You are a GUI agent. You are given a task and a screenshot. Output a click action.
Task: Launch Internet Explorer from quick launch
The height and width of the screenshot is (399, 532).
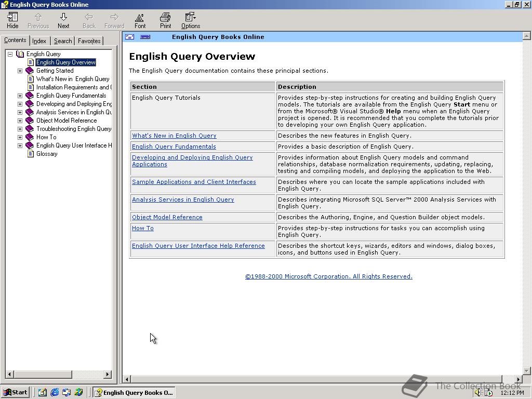pyautogui.click(x=55, y=392)
